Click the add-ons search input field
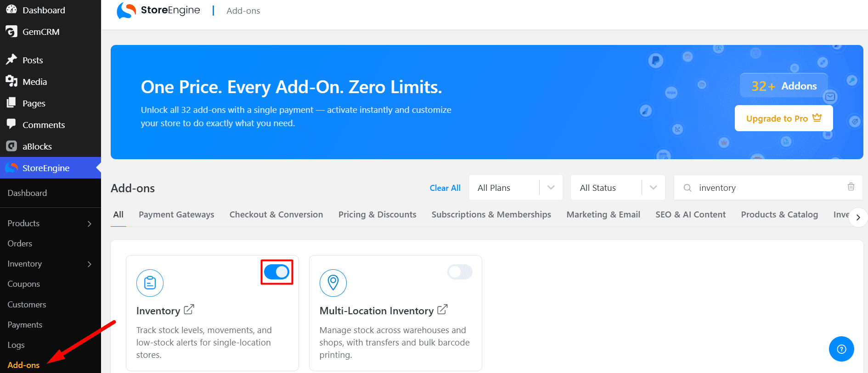Image resolution: width=868 pixels, height=373 pixels. tap(768, 188)
